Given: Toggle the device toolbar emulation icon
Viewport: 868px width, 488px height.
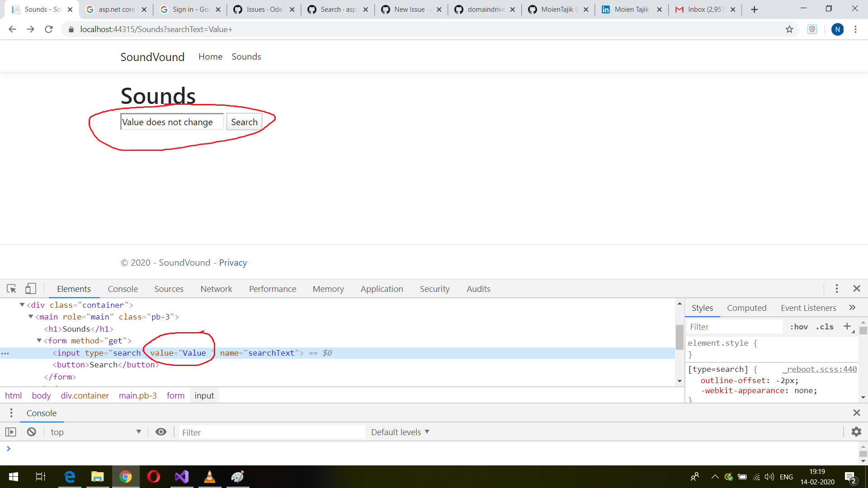Looking at the screenshot, I should tap(30, 288).
